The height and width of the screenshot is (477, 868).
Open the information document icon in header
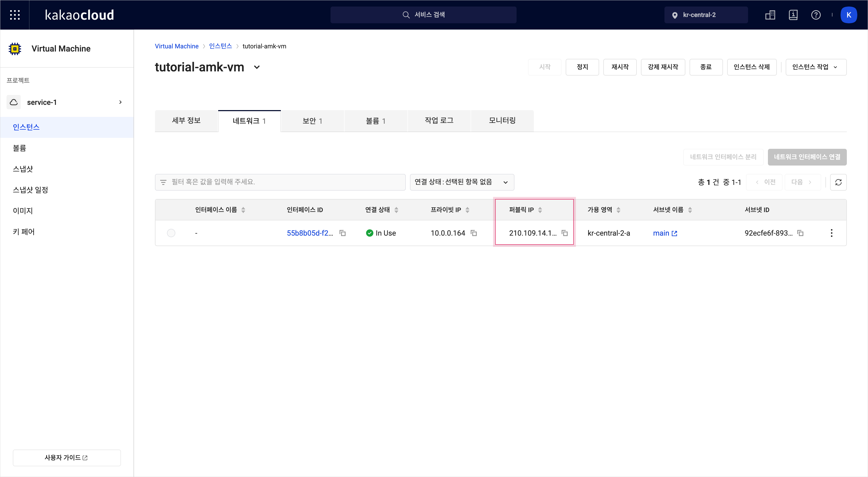793,15
